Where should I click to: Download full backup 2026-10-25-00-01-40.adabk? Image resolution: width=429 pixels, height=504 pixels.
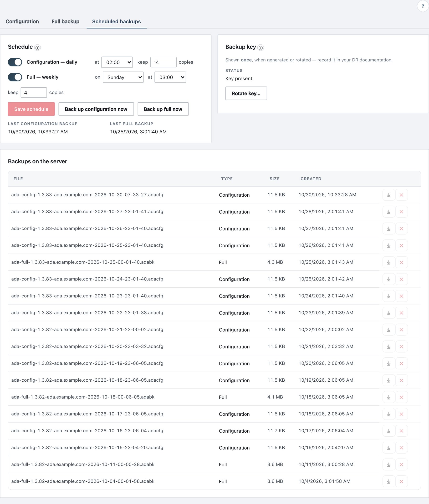(x=389, y=262)
